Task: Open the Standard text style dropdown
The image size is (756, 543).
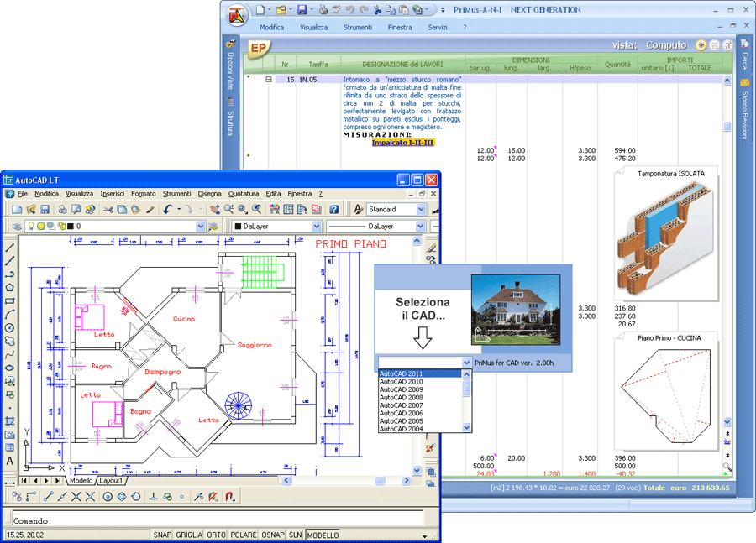Action: click(x=421, y=209)
